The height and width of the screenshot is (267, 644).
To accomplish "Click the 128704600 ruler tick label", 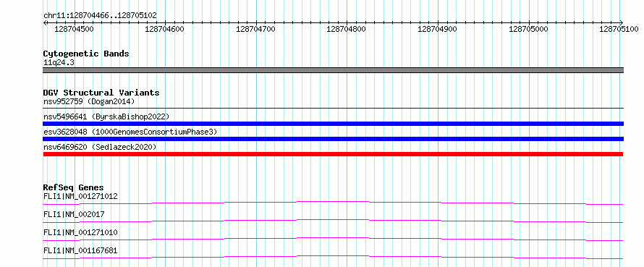I will (165, 29).
